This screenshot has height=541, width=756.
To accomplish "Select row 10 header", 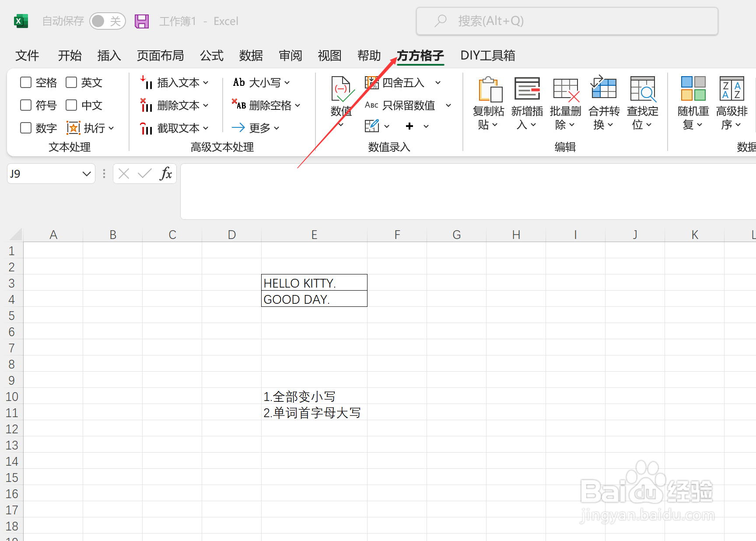I will [12, 396].
